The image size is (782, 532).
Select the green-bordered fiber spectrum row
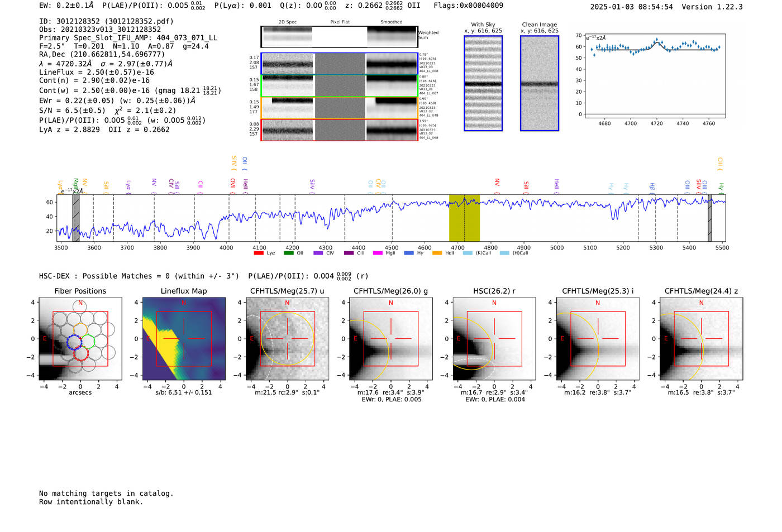(x=339, y=86)
